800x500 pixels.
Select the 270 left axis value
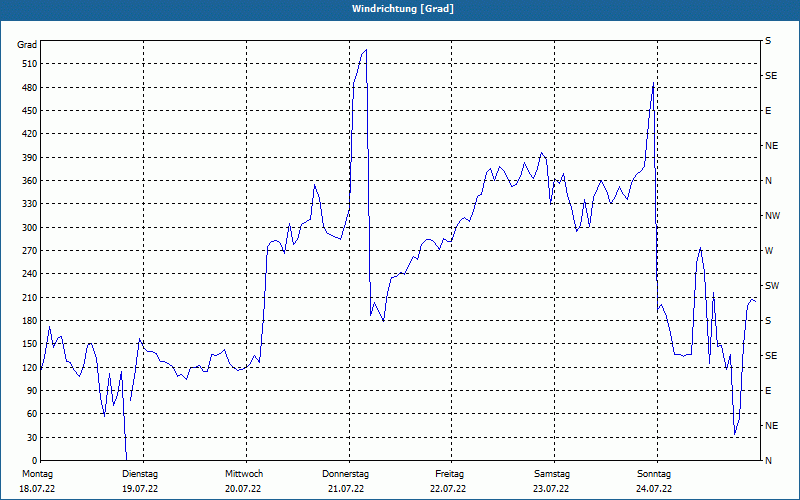point(30,251)
